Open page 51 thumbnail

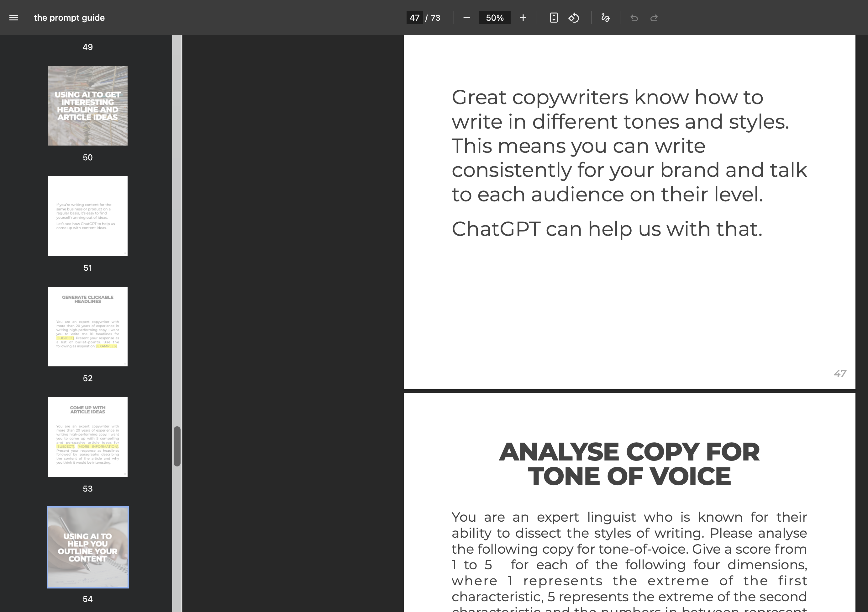pos(88,216)
